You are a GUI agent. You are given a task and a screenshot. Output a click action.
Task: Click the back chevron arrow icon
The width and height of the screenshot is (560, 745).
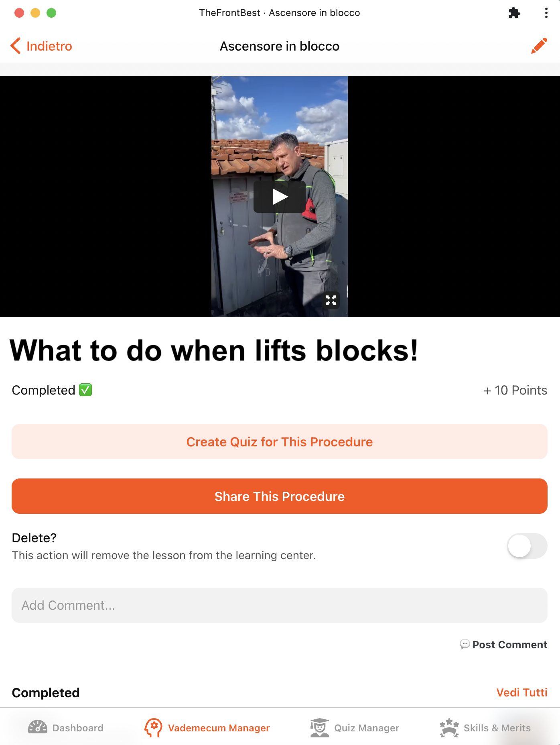[x=15, y=46]
